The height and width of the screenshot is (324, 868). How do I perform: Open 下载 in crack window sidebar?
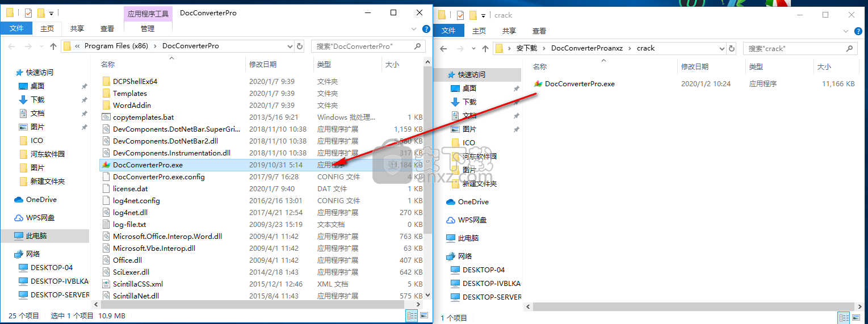tap(469, 102)
